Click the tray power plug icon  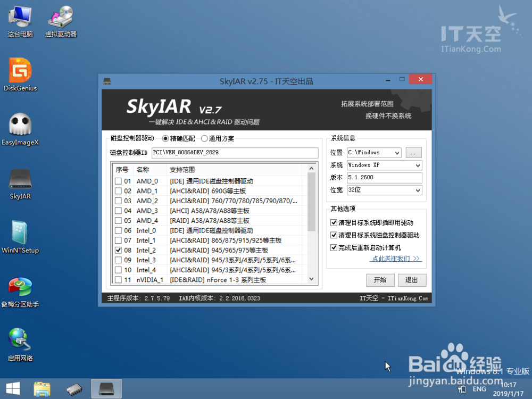click(462, 389)
